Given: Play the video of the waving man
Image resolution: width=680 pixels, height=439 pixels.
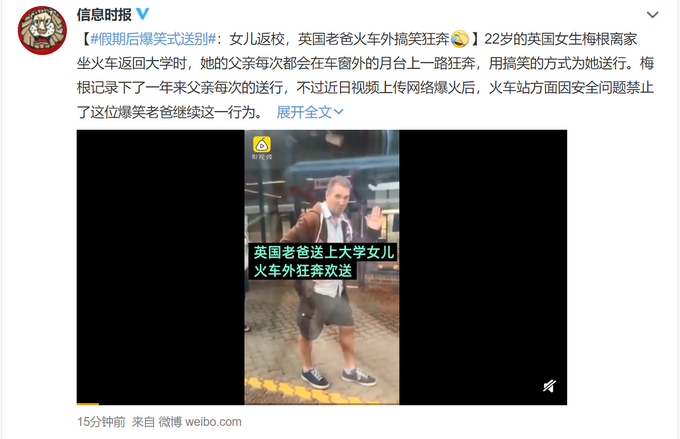Looking at the screenshot, I should pyautogui.click(x=322, y=267).
